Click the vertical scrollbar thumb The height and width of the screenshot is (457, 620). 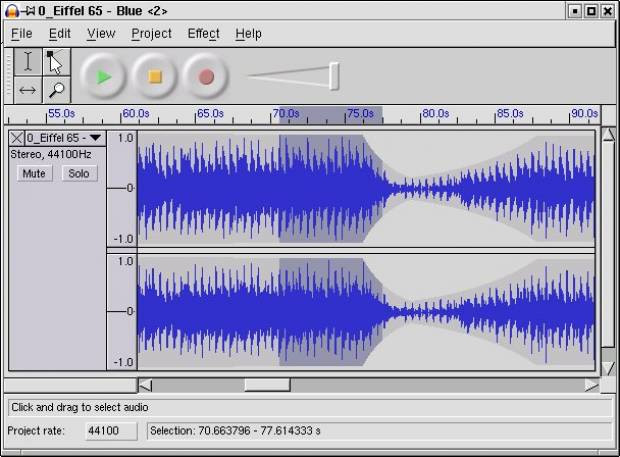coord(609,245)
